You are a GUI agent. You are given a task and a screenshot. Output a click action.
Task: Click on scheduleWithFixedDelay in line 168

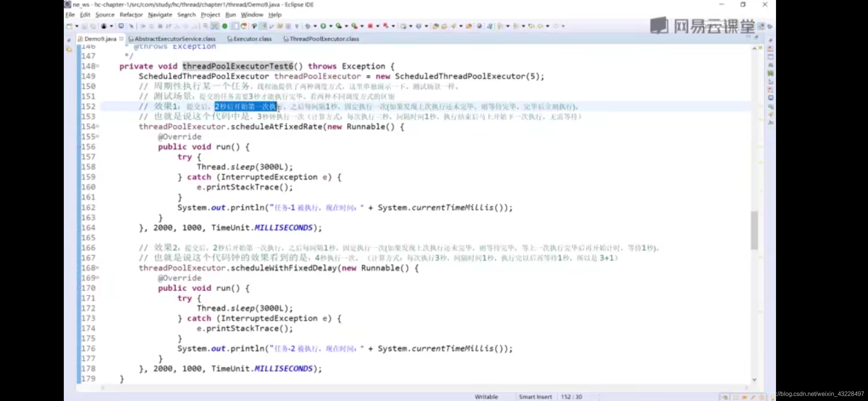tap(284, 268)
